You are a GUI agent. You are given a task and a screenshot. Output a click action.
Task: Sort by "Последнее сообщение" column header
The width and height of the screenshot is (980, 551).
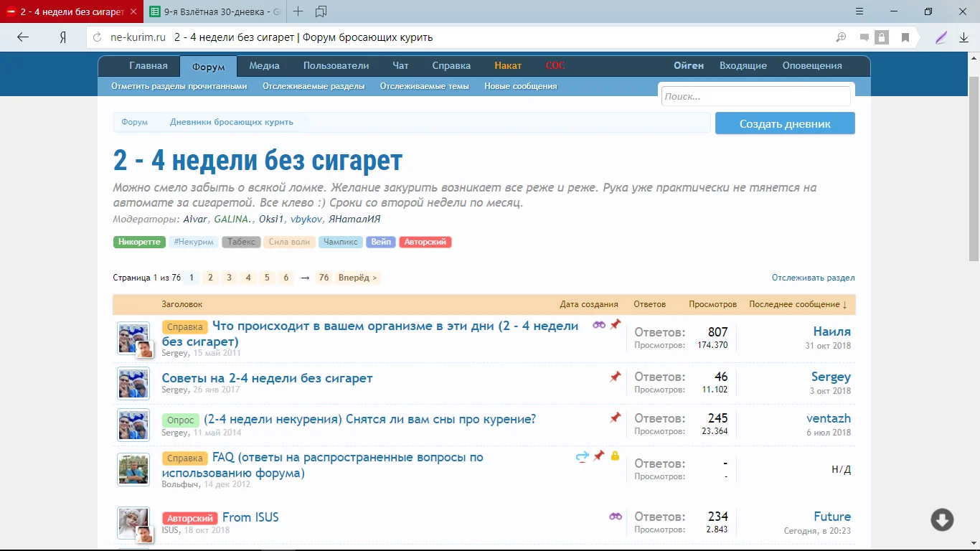[x=798, y=304]
